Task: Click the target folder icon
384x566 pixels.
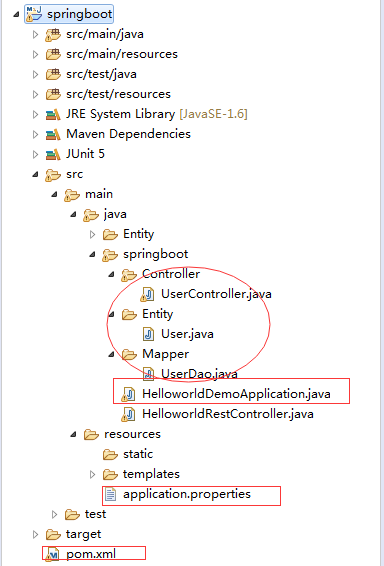Action: (x=53, y=534)
